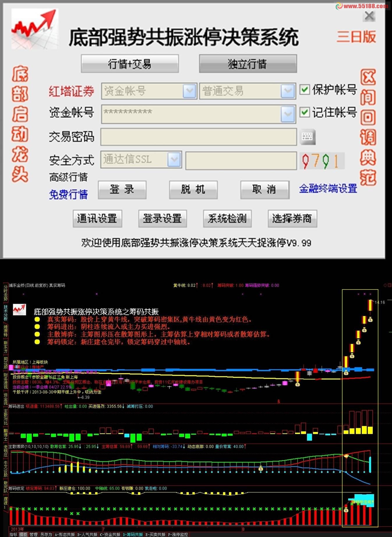Click the 14.16 price label on chart
Viewport: 392px width, 537px height.
380,302
